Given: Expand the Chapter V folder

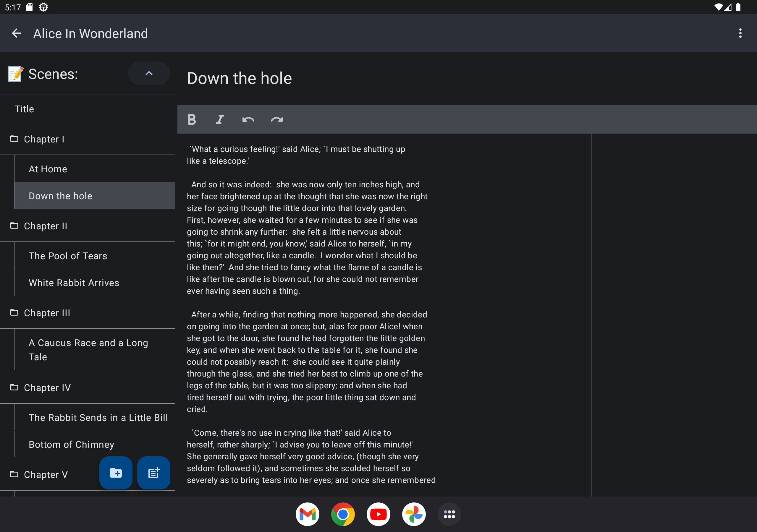Looking at the screenshot, I should (46, 474).
